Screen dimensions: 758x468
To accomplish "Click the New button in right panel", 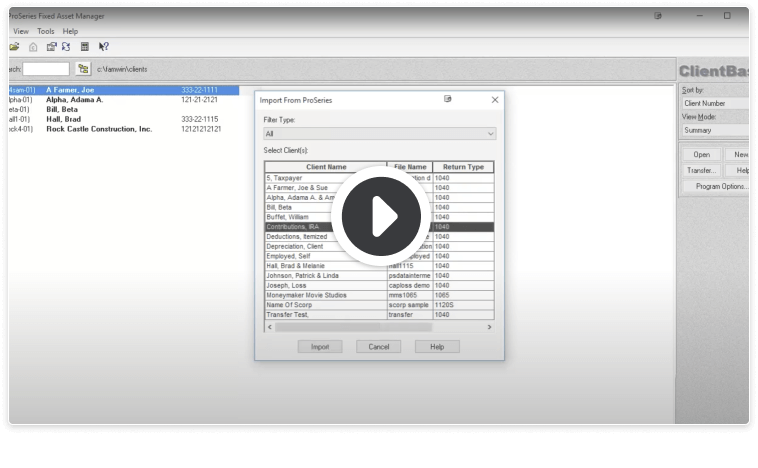I will click(x=738, y=155).
